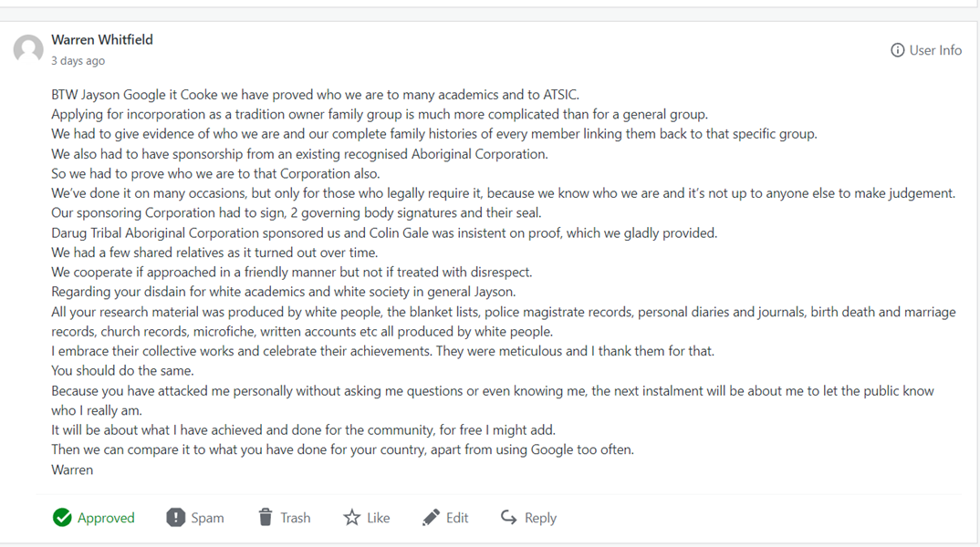Move the comment to Trash
Screen dimensions: 980x547
(295, 518)
